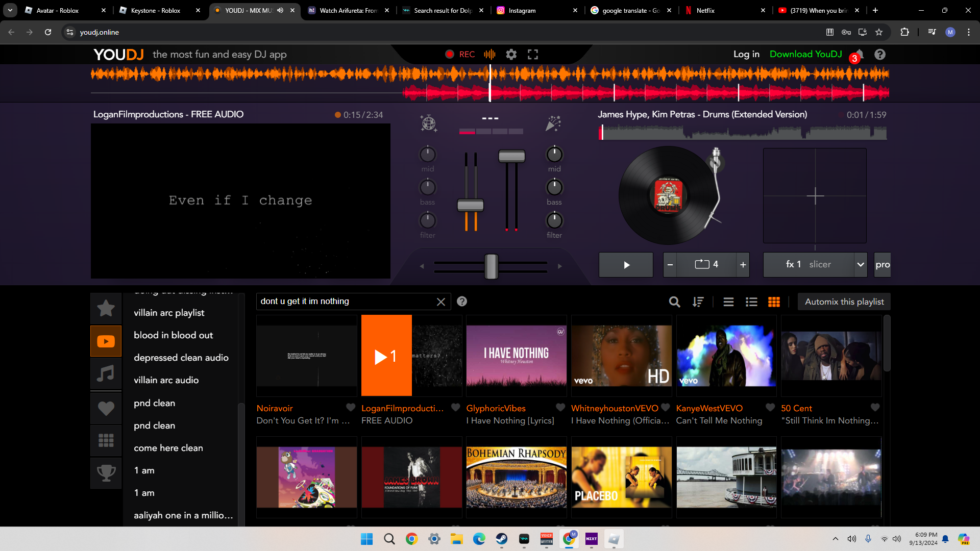Like the Noiravoir track
This screenshot has height=551, width=980.
pyautogui.click(x=351, y=408)
